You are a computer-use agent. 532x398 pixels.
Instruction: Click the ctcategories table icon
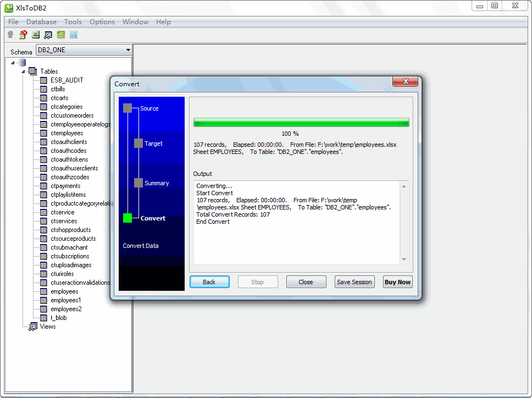pos(43,107)
